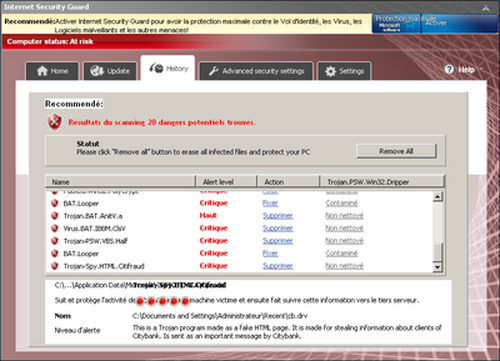
Task: Select the Trojan-PSW.VBS.Half entry
Action: point(239,241)
